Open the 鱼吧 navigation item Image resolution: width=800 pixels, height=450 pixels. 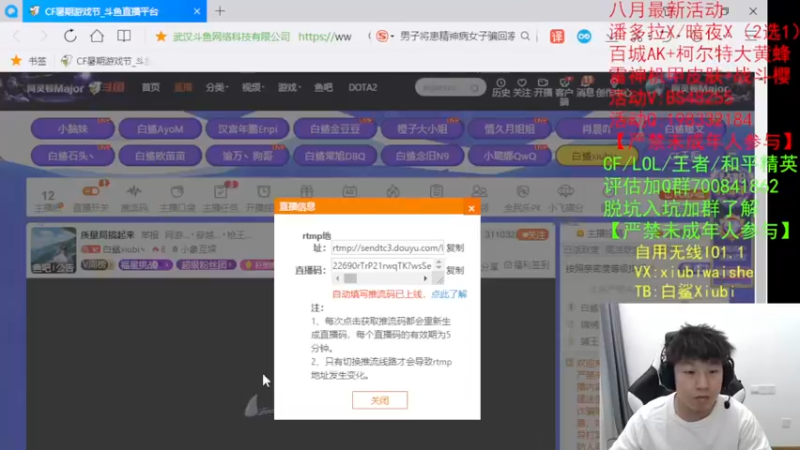tap(323, 88)
